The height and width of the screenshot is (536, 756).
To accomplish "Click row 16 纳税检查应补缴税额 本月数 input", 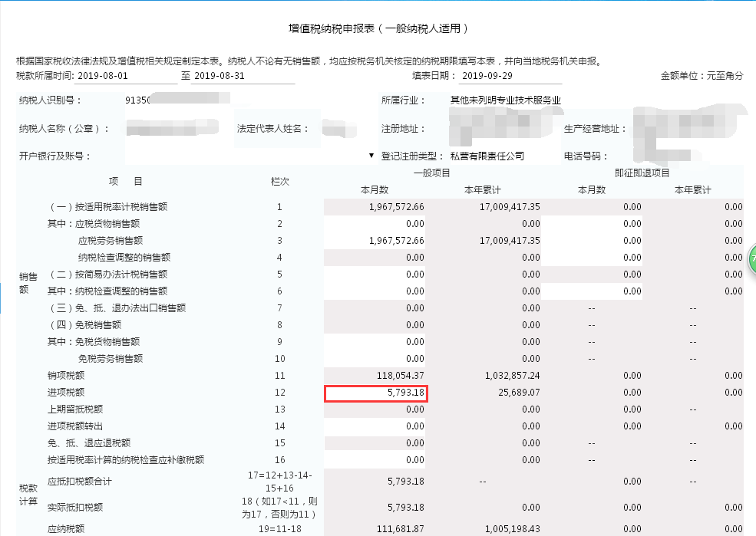I will [375, 459].
